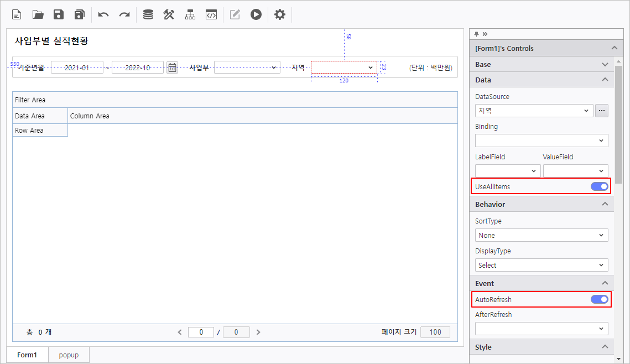
Task: Click the page size input field
Action: click(x=435, y=332)
